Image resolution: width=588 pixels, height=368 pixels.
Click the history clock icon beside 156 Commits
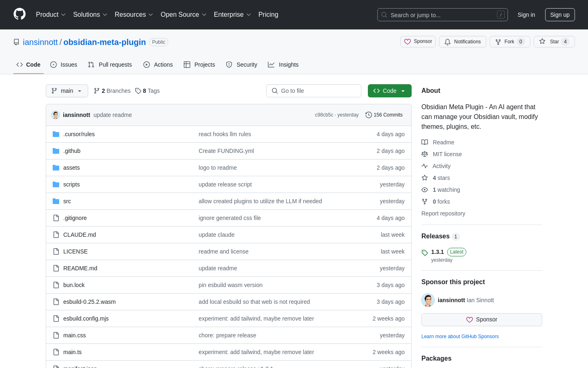[368, 115]
